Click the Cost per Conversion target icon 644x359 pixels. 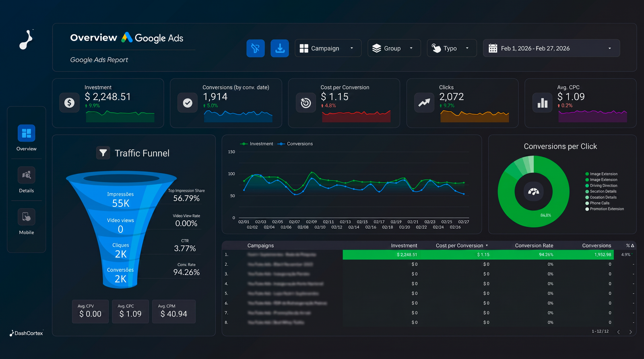point(306,103)
